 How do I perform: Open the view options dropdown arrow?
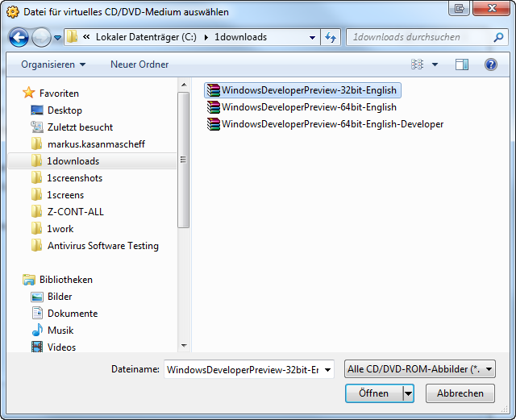tap(435, 64)
